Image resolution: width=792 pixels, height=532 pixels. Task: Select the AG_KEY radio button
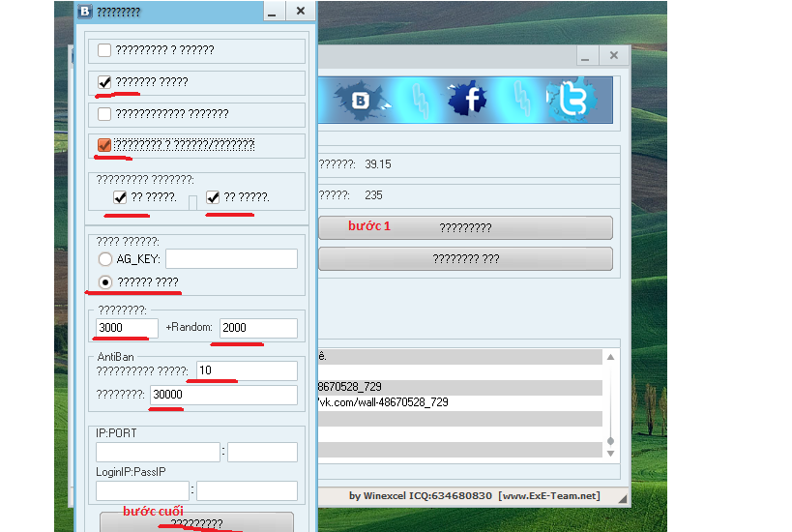[x=105, y=259]
